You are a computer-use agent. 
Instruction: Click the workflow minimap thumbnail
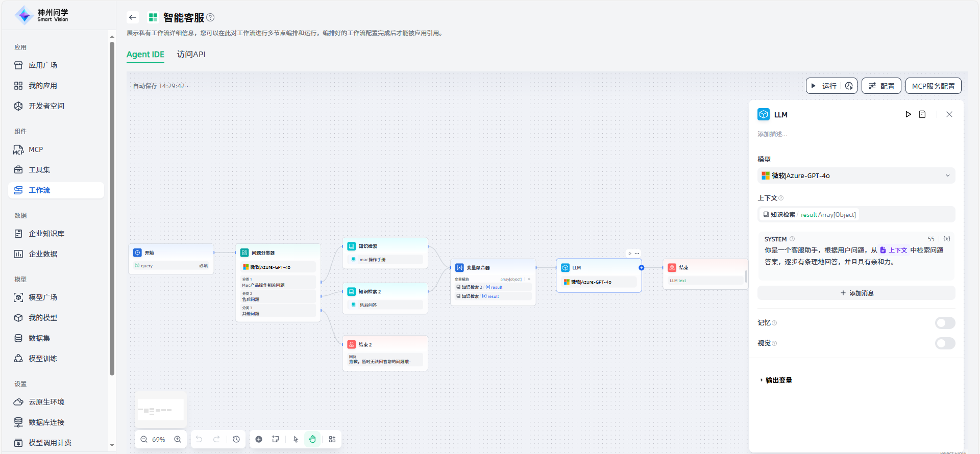(x=161, y=410)
